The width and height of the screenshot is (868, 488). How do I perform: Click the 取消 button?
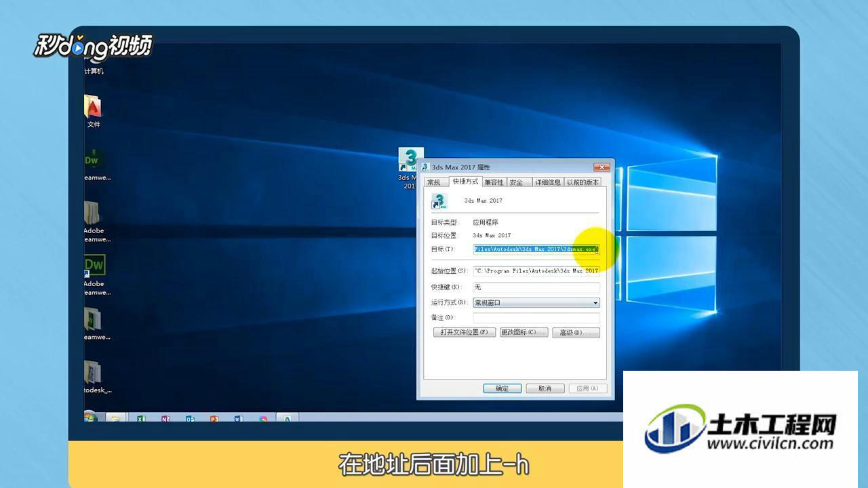[545, 388]
